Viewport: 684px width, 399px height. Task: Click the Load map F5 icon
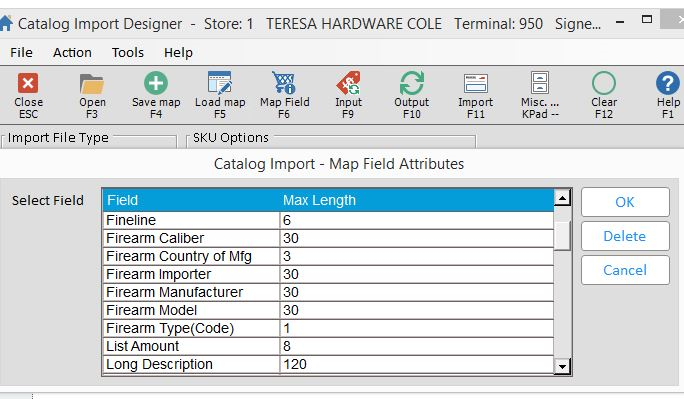pos(220,83)
